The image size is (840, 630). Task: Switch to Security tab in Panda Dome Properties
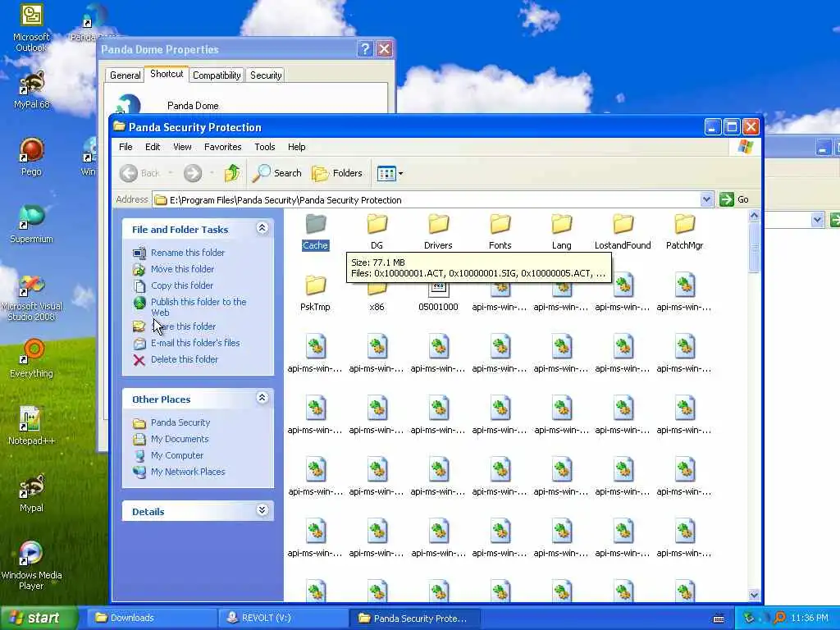pos(266,75)
